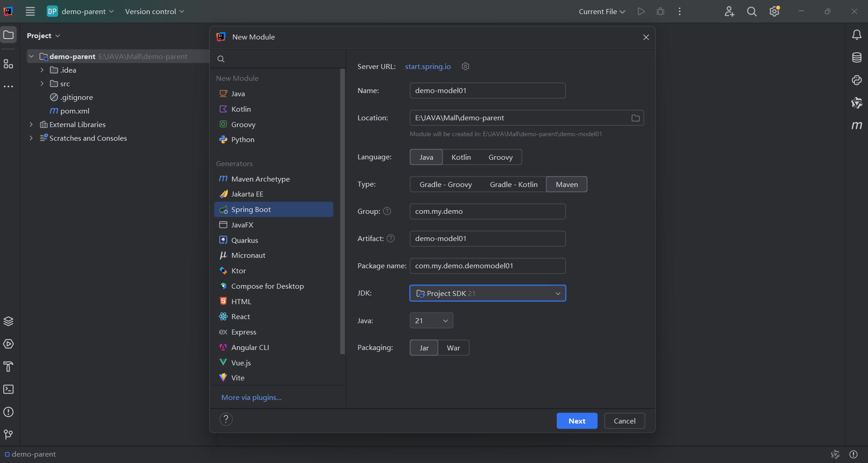Collapse the demo-parent tree node
Image resolution: width=868 pixels, height=463 pixels.
click(x=31, y=56)
